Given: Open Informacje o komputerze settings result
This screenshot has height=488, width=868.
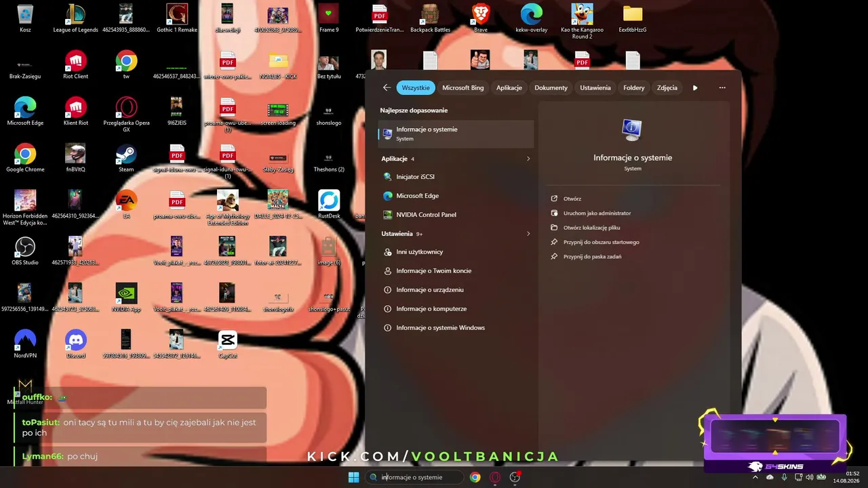Looking at the screenshot, I should pos(456,309).
